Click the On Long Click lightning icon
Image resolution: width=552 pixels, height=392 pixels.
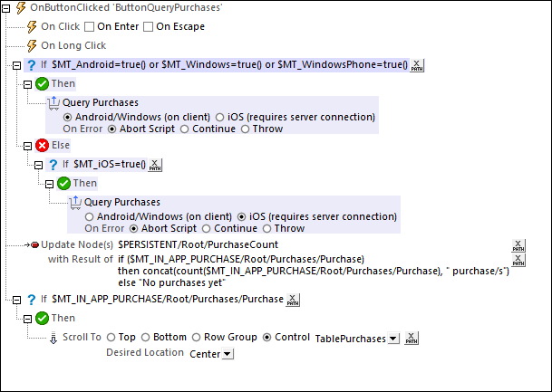(x=32, y=45)
